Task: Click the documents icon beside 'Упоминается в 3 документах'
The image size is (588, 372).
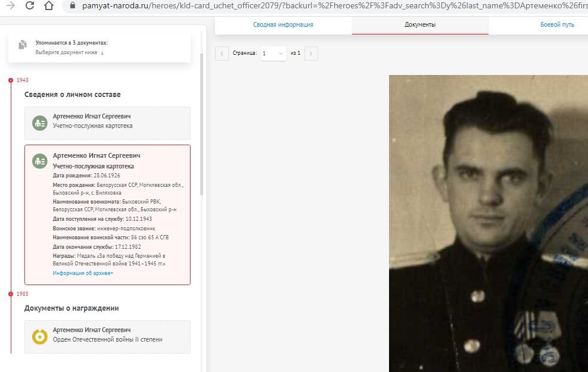Action: (23, 45)
